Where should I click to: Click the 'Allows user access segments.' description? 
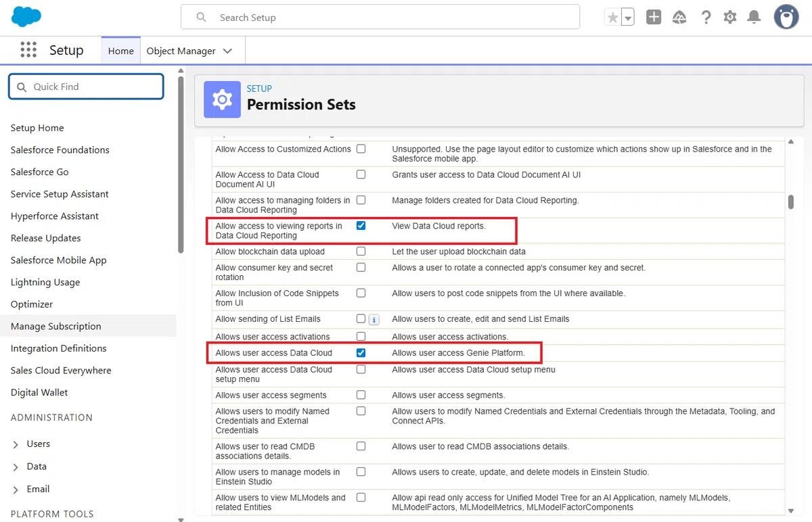pyautogui.click(x=449, y=395)
